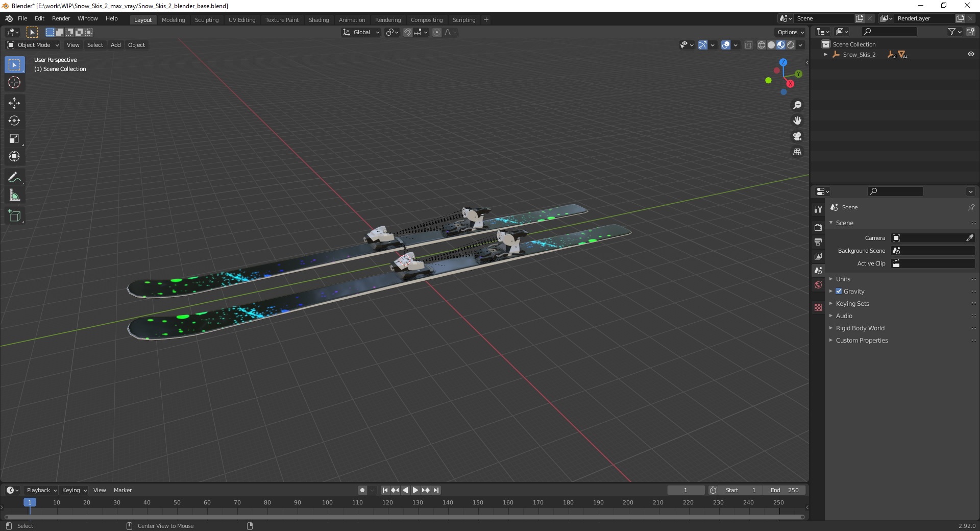Click the Zoom view icon in viewport
Screen dimensions: 980x531
pyautogui.click(x=797, y=105)
